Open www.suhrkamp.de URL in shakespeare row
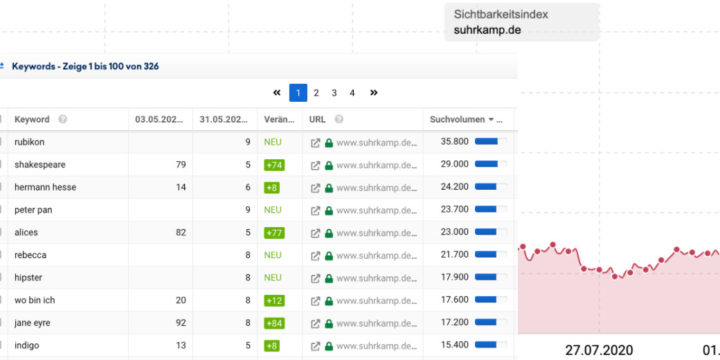Viewport: 720px width, 360px height. [x=377, y=165]
